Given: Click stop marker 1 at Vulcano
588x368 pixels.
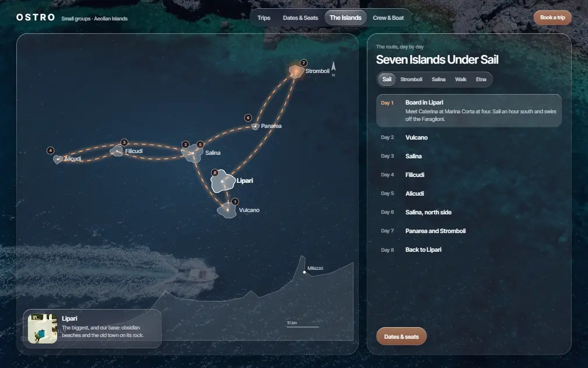Looking at the screenshot, I should pos(235,202).
